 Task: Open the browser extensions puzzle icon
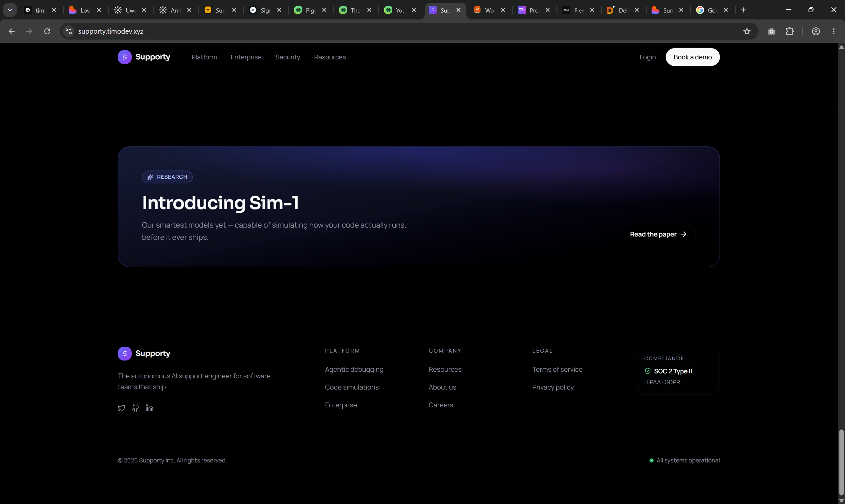point(790,31)
